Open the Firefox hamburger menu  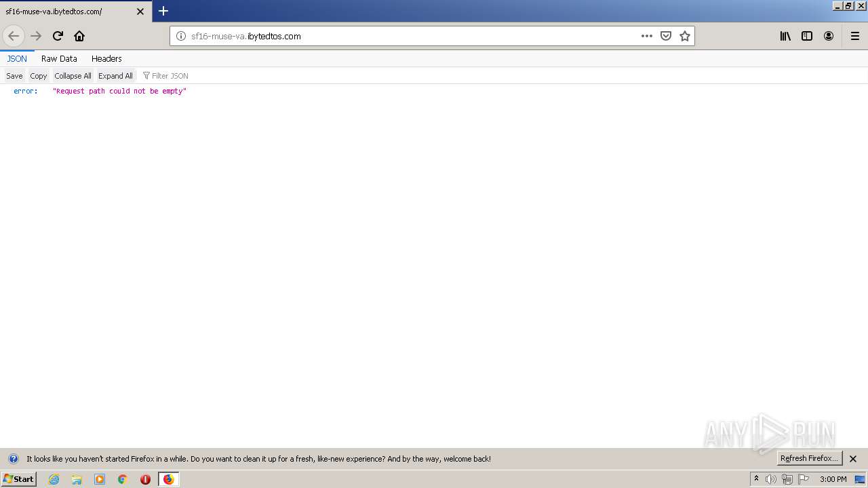(x=855, y=36)
